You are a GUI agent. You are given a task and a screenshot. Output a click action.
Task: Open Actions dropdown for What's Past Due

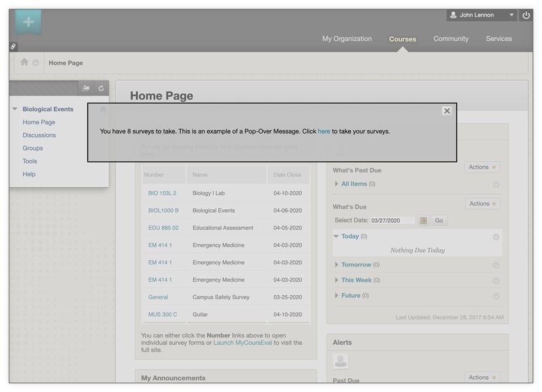[482, 168]
